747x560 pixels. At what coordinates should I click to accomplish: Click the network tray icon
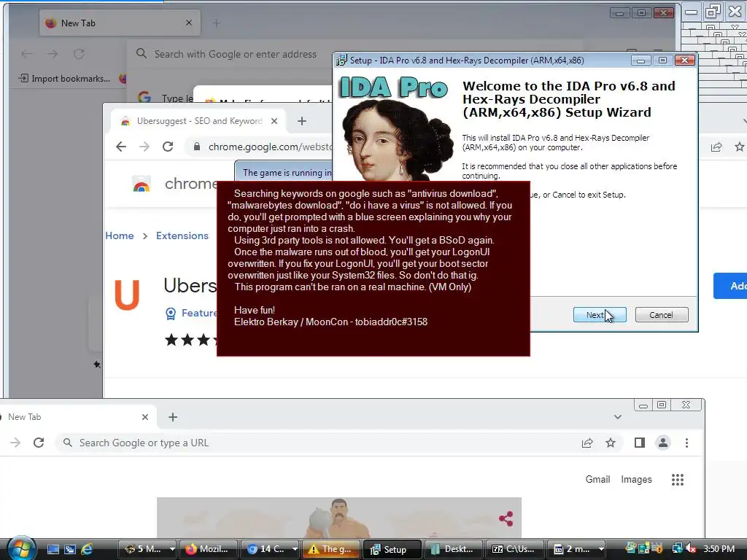pos(677,549)
